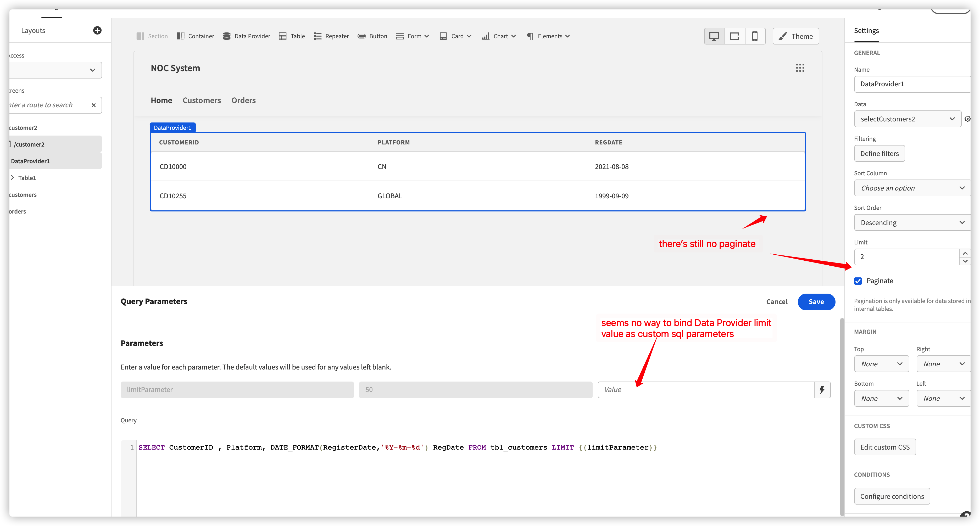980x526 pixels.
Task: Switch to mobile preview mode
Action: tap(755, 36)
